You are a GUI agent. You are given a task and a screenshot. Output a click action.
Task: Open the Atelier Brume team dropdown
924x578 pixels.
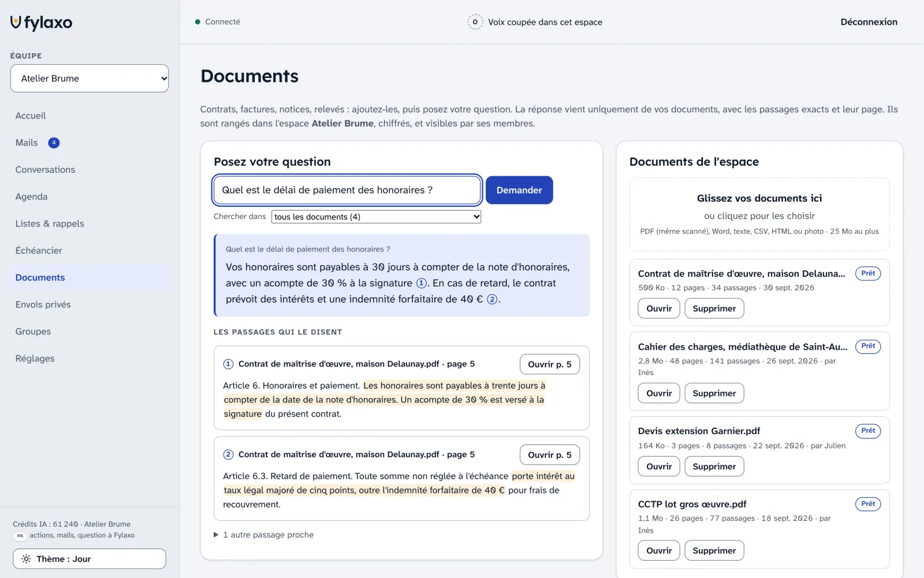coord(90,79)
